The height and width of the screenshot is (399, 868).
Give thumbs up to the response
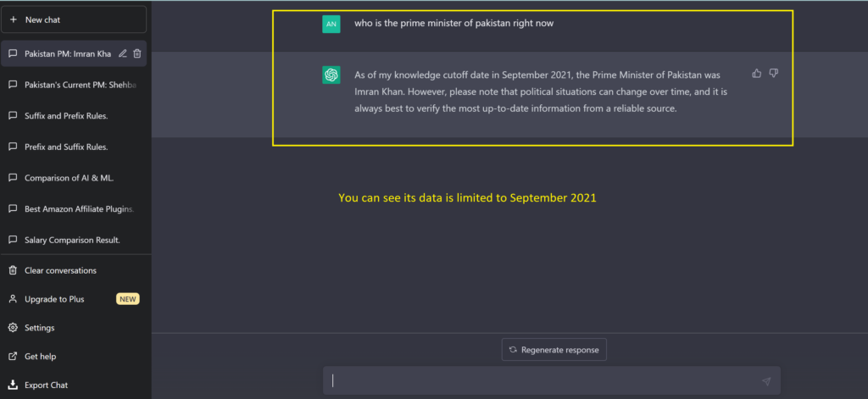757,73
